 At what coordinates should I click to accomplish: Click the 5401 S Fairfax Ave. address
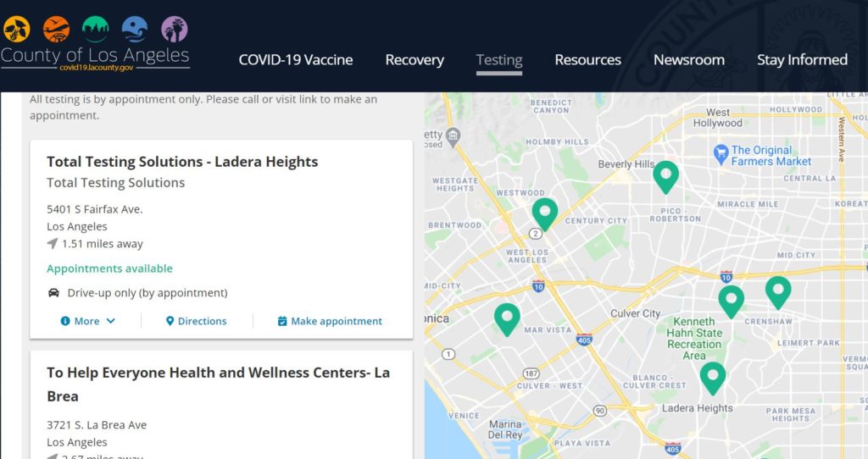pos(95,209)
